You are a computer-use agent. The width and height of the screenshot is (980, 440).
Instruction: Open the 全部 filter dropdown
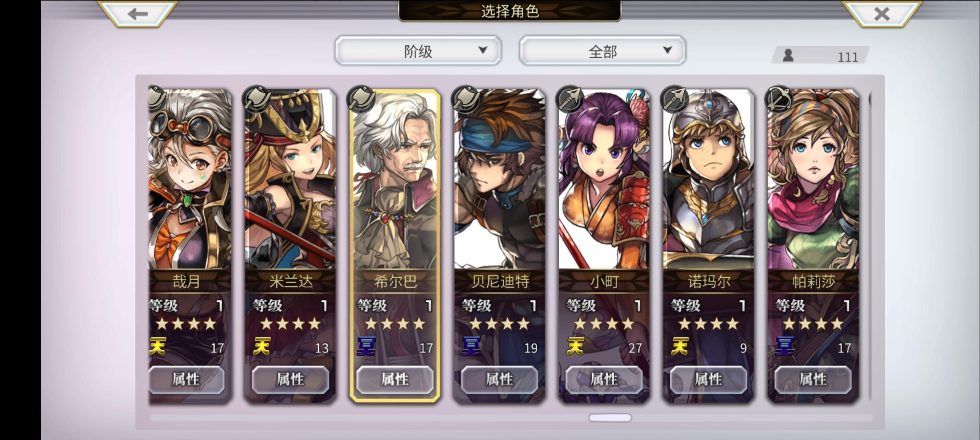coord(602,51)
